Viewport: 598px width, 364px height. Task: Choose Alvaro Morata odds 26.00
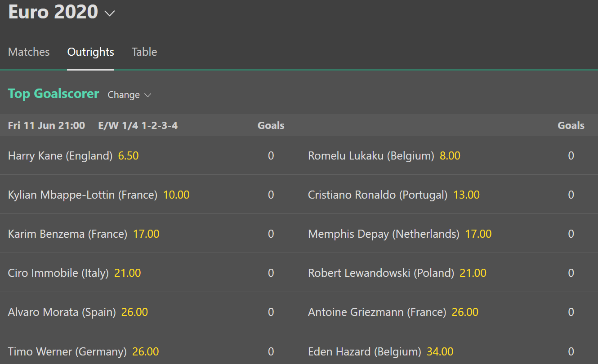coord(134,312)
